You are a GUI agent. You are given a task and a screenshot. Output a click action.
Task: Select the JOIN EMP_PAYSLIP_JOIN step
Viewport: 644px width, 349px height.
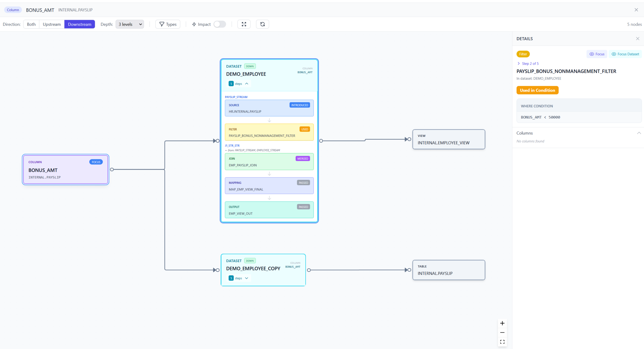point(269,162)
